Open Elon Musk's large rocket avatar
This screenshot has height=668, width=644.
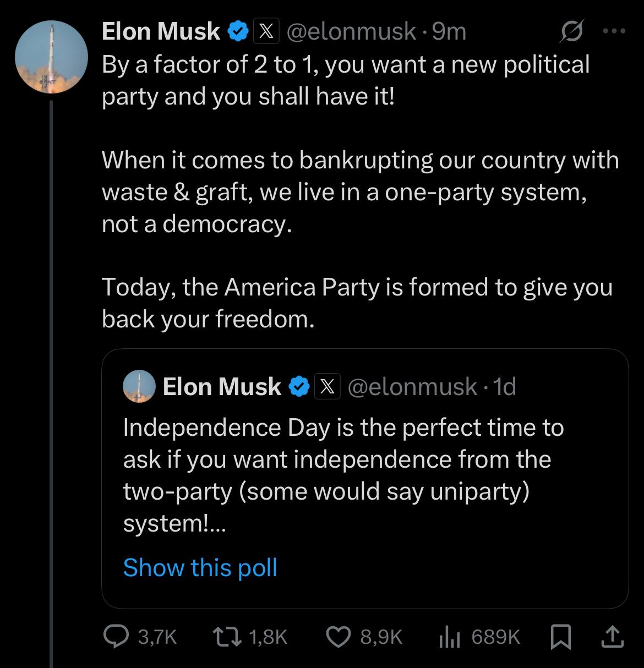click(x=51, y=57)
